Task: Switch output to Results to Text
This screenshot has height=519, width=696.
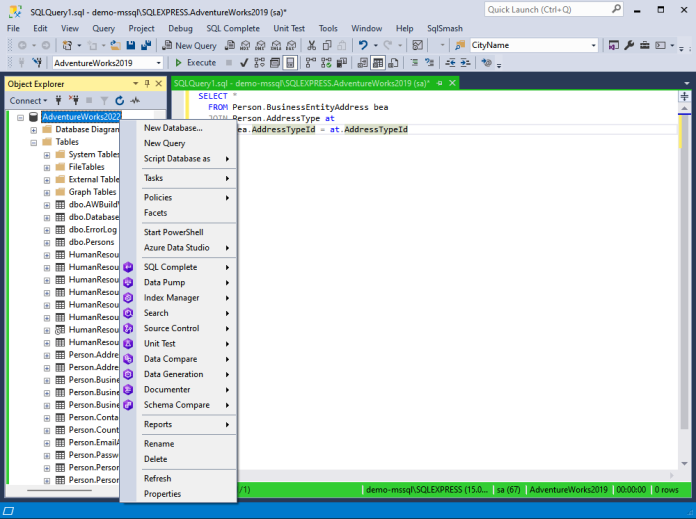Action: pos(363,63)
